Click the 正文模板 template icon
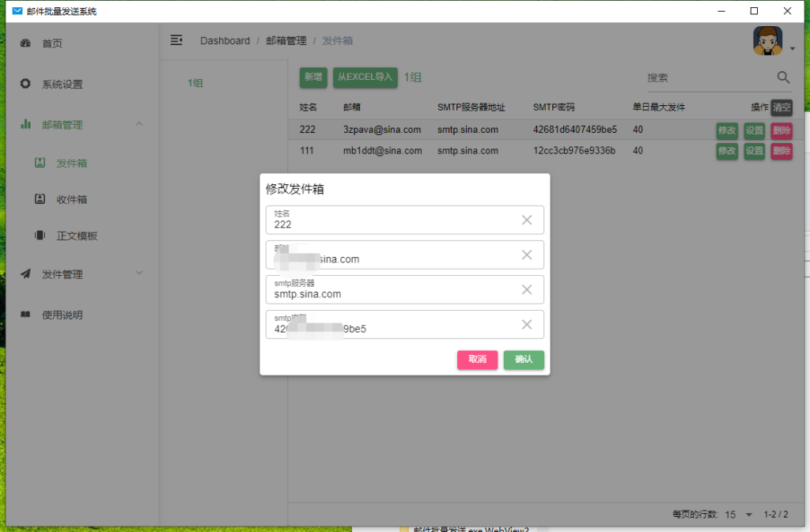This screenshot has height=532, width=810. point(40,236)
